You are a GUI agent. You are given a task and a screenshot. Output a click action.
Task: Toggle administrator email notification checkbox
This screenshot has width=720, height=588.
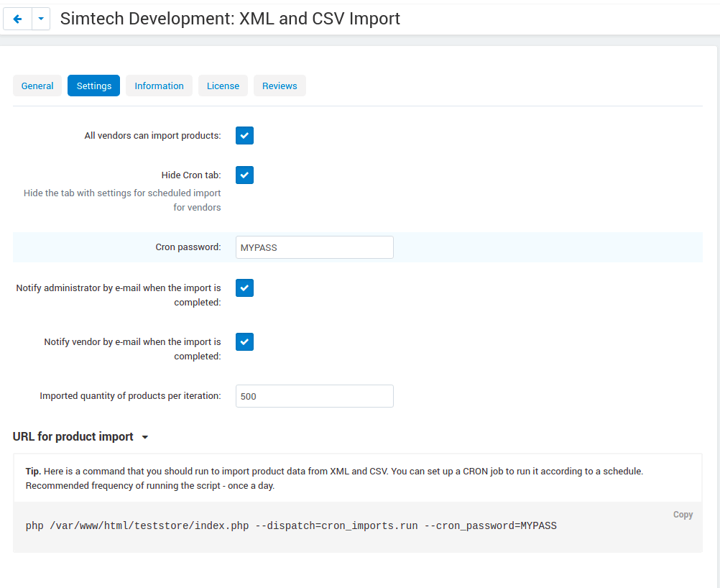[x=244, y=288]
